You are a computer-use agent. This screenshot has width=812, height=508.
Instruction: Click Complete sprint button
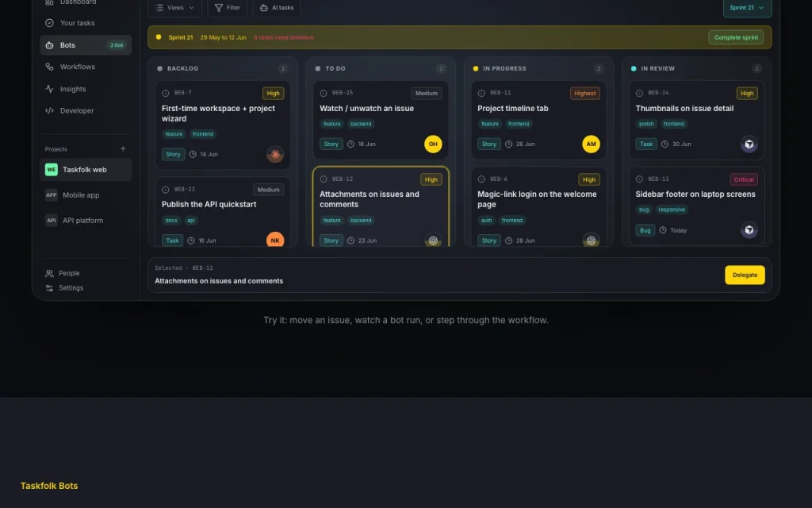(736, 37)
